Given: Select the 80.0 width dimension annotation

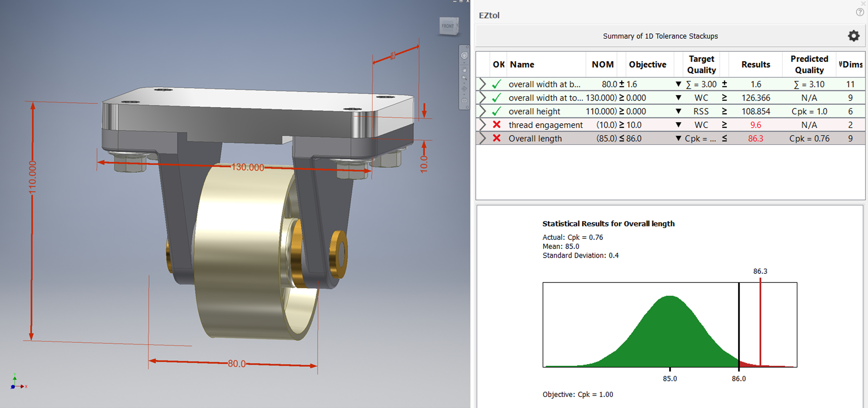Looking at the screenshot, I should 236,364.
